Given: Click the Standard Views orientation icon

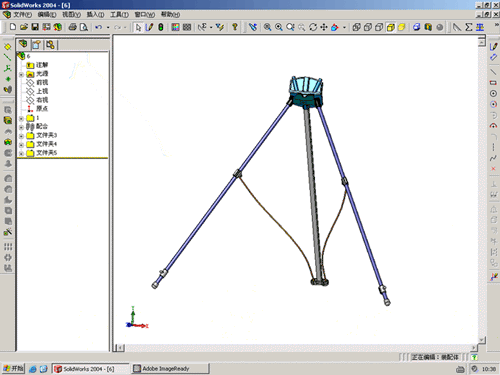Looking at the screenshot, I should pos(335,27).
